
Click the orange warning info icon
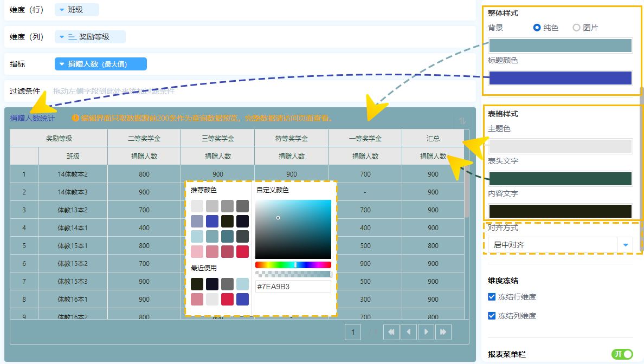(75, 118)
